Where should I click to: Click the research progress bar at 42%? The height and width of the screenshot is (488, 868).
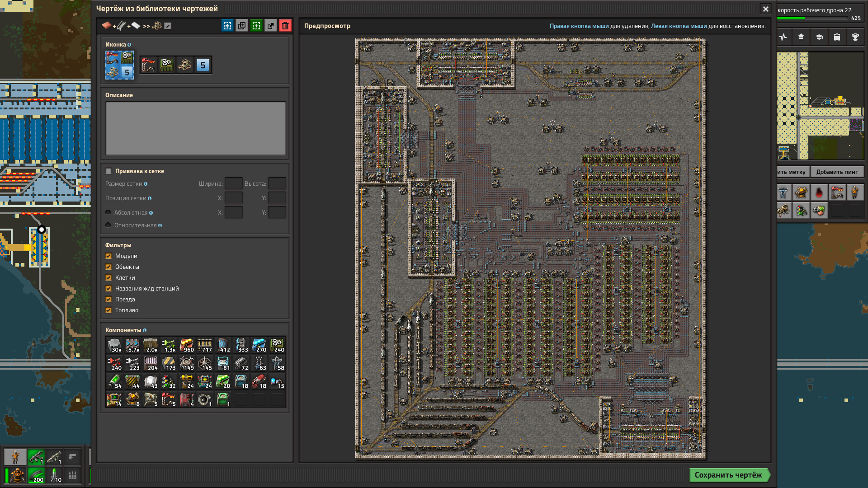tap(812, 19)
